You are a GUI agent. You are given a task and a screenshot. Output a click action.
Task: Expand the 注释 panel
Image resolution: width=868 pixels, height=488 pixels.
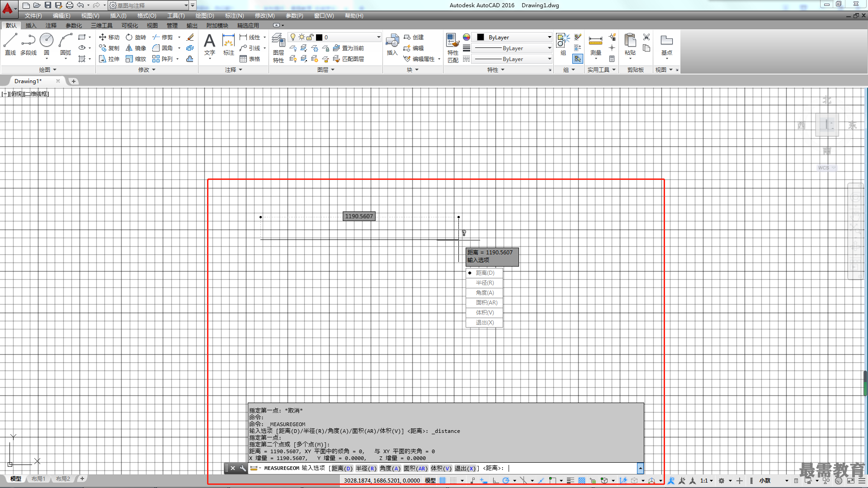(x=234, y=70)
